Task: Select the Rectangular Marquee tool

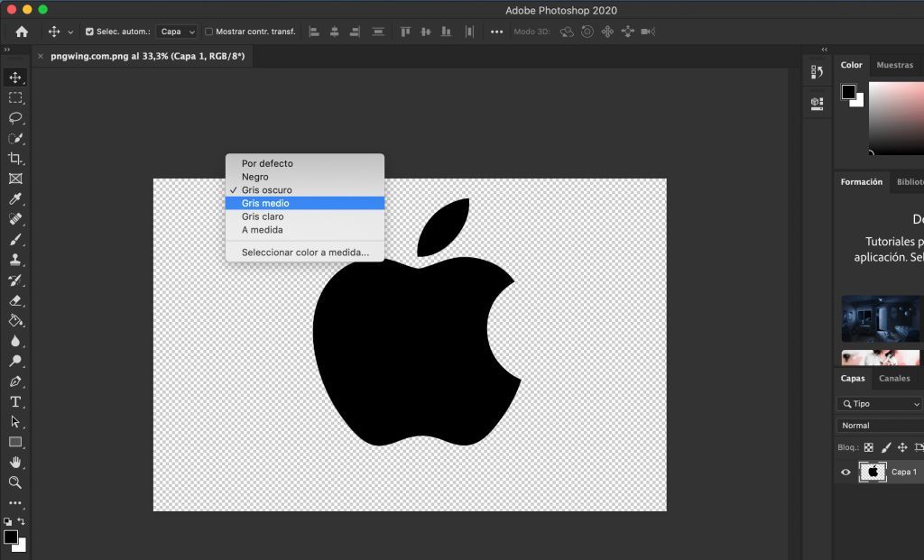Action: (x=15, y=97)
